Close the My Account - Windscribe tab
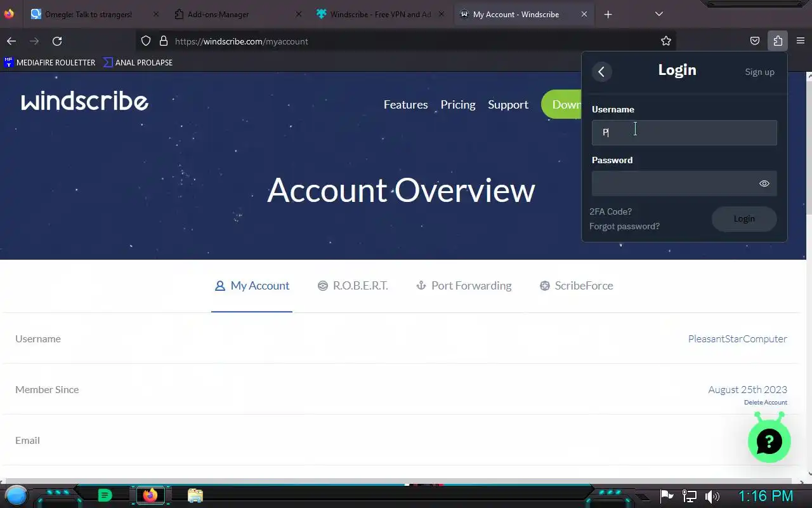 [x=584, y=14]
